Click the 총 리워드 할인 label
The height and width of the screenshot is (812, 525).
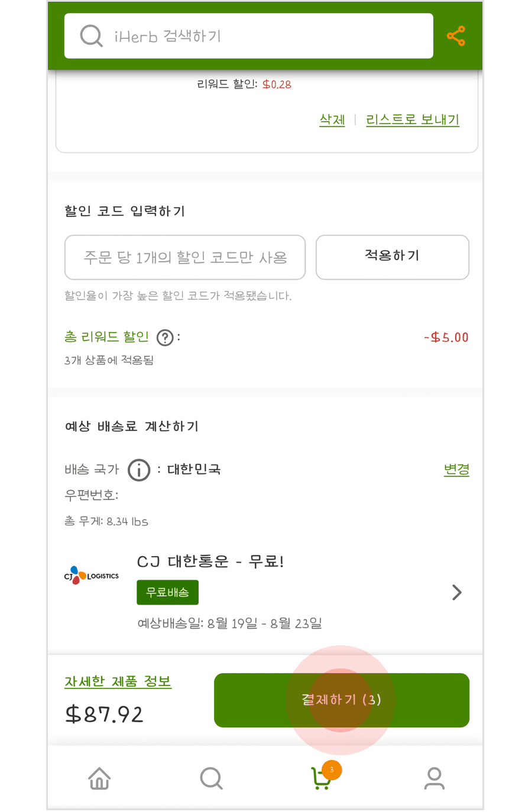(106, 337)
